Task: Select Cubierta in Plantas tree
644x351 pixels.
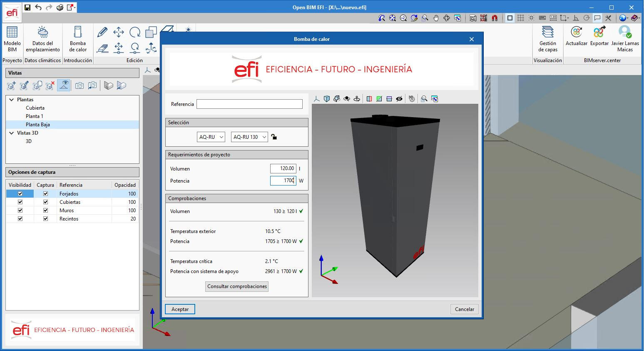Action: 35,108
